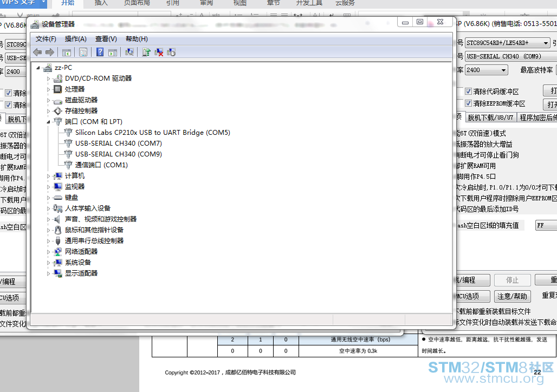Select the USB-SERIAL CH340 (COM7) tree row
557x392 pixels.
[x=118, y=143]
